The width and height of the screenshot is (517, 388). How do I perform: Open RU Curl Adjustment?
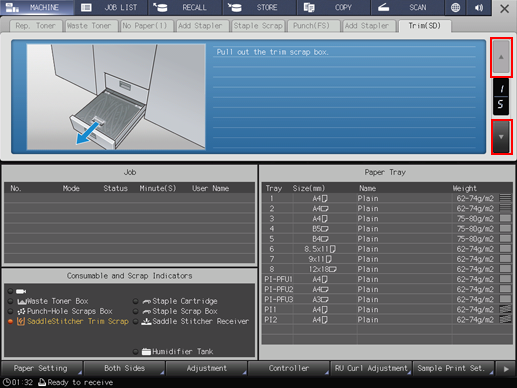[x=371, y=368]
